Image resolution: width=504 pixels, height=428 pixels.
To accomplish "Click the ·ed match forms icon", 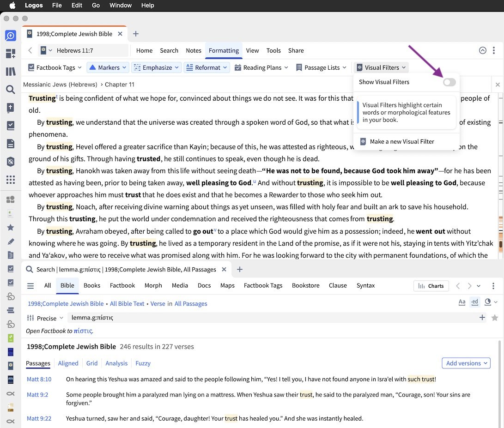I will click(x=474, y=302).
